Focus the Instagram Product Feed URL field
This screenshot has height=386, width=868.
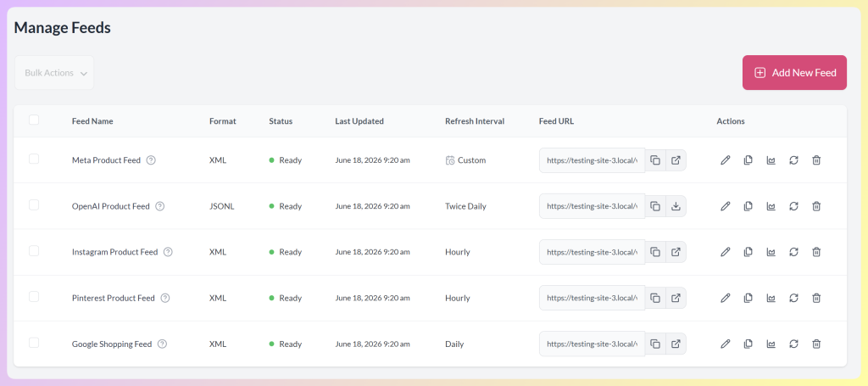(x=593, y=252)
